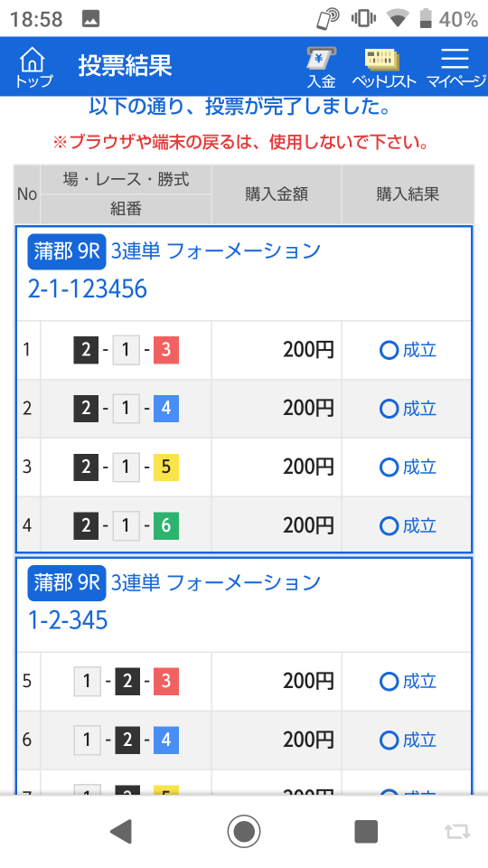Click the 購入結果 column header
This screenshot has width=488, height=868.
point(408,194)
